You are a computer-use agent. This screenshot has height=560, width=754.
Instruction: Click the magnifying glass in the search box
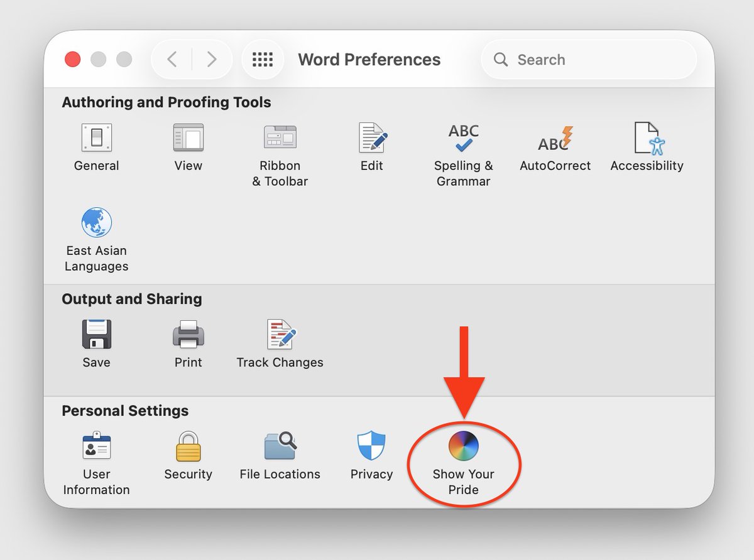(501, 60)
